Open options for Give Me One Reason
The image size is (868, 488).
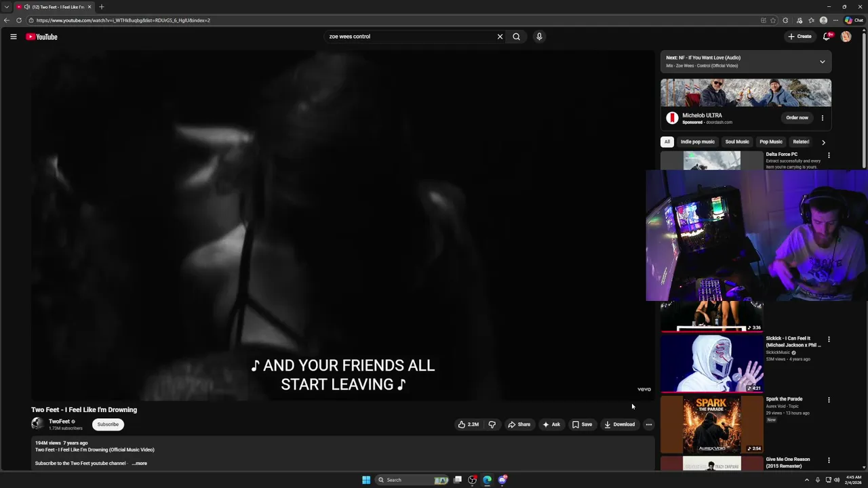(x=829, y=460)
